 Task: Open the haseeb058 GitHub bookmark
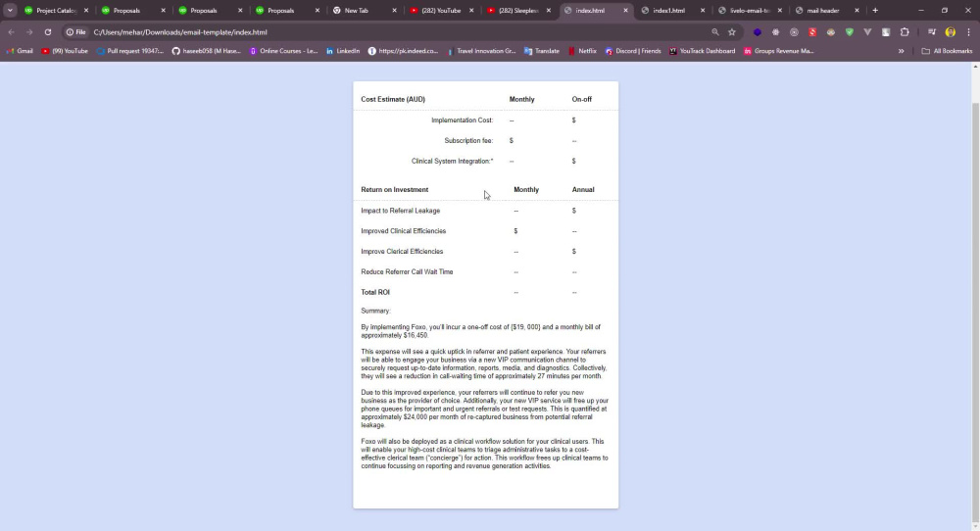(x=206, y=51)
